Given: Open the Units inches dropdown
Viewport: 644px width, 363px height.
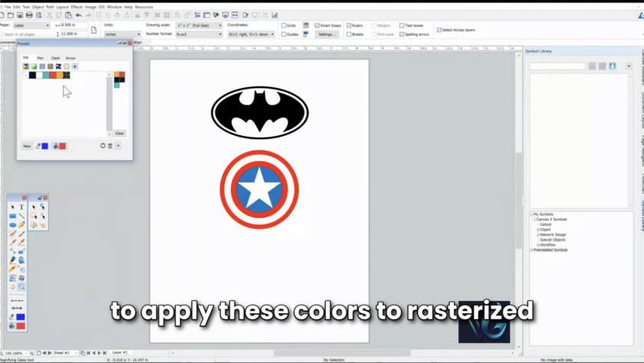Looking at the screenshot, I should tap(123, 35).
